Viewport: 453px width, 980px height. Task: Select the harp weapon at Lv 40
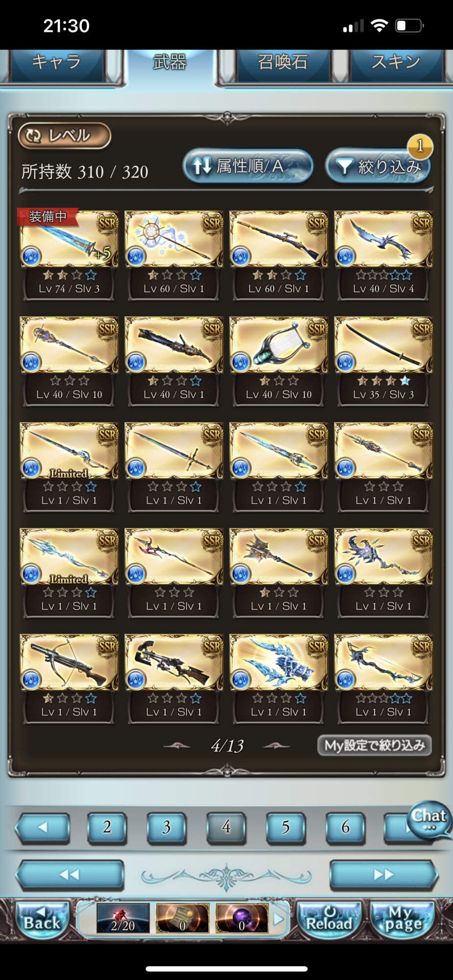[278, 345]
